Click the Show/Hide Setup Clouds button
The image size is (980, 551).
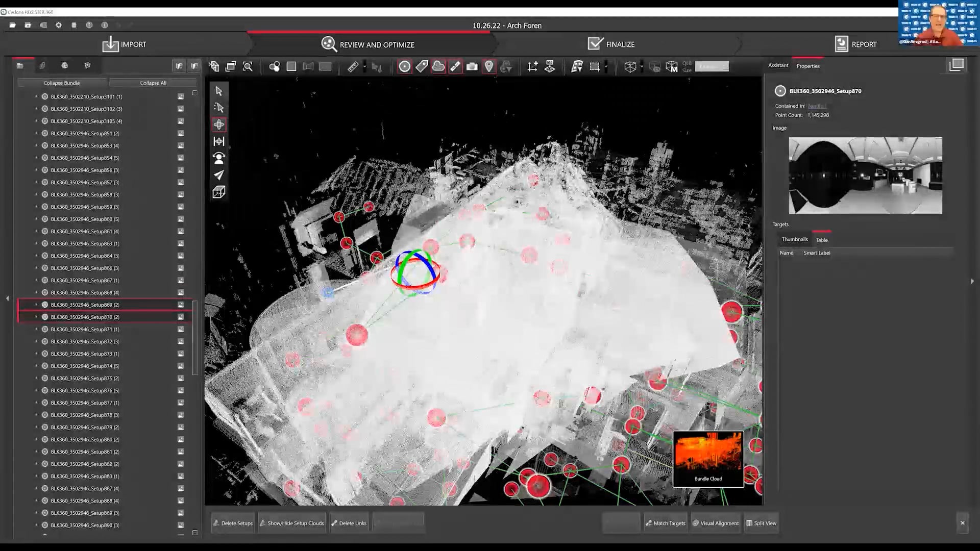(292, 523)
